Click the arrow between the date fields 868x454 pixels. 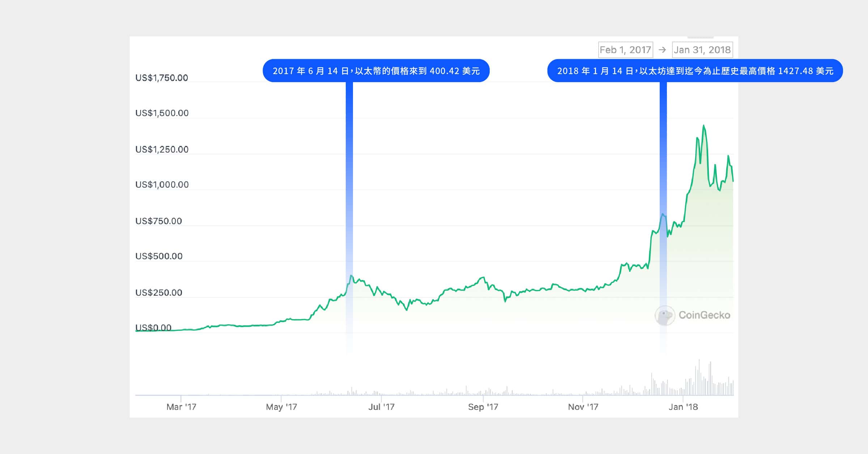tap(662, 50)
